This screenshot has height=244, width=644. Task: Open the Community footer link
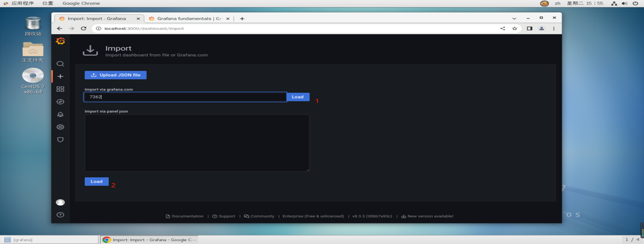(259, 216)
